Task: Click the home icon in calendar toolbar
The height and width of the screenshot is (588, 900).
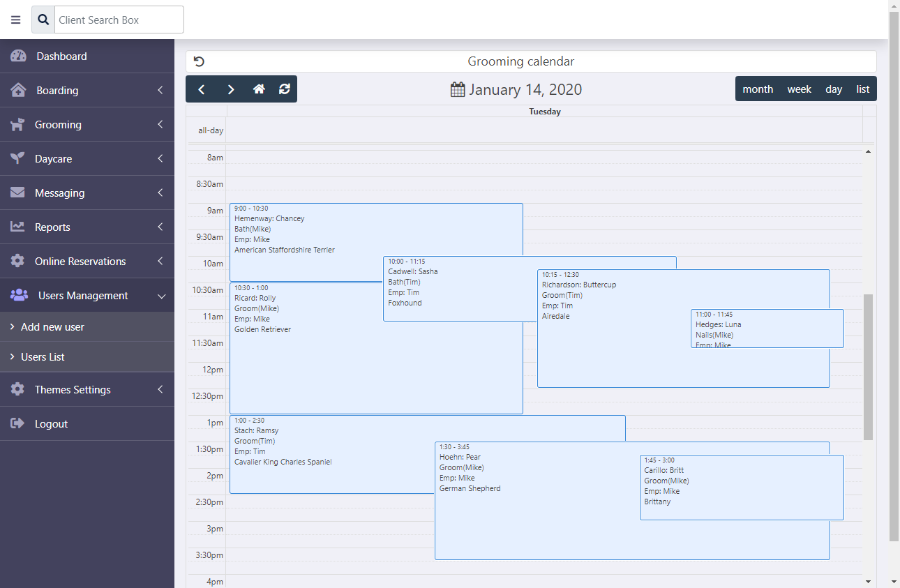Action: (x=259, y=89)
